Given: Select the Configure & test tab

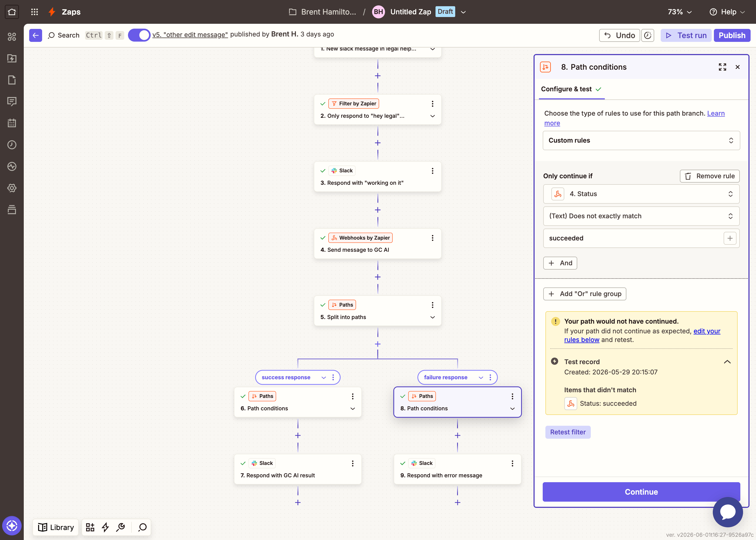Looking at the screenshot, I should pos(572,89).
